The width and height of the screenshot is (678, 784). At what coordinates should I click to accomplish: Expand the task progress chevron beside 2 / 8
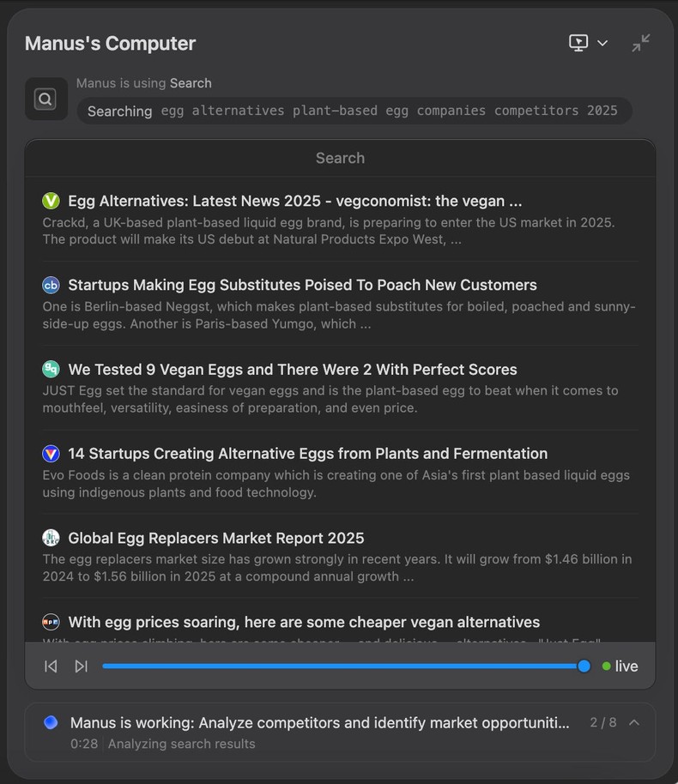pos(634,722)
